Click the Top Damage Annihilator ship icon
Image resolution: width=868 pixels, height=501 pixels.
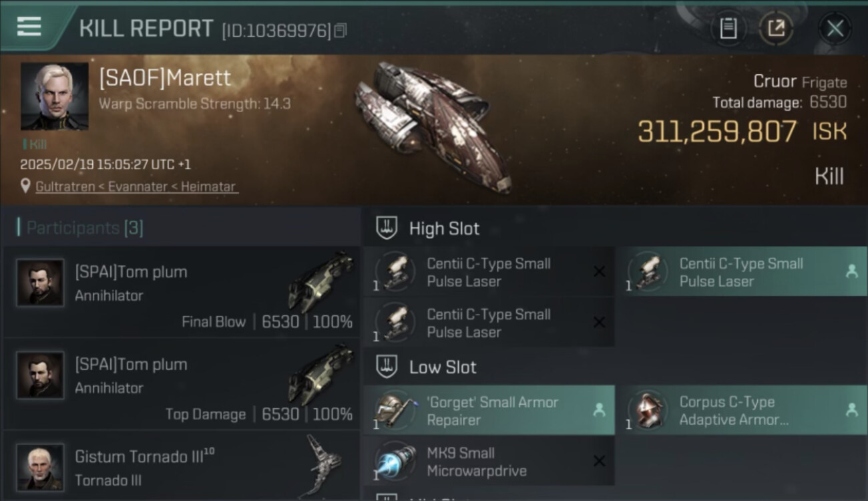(320, 373)
